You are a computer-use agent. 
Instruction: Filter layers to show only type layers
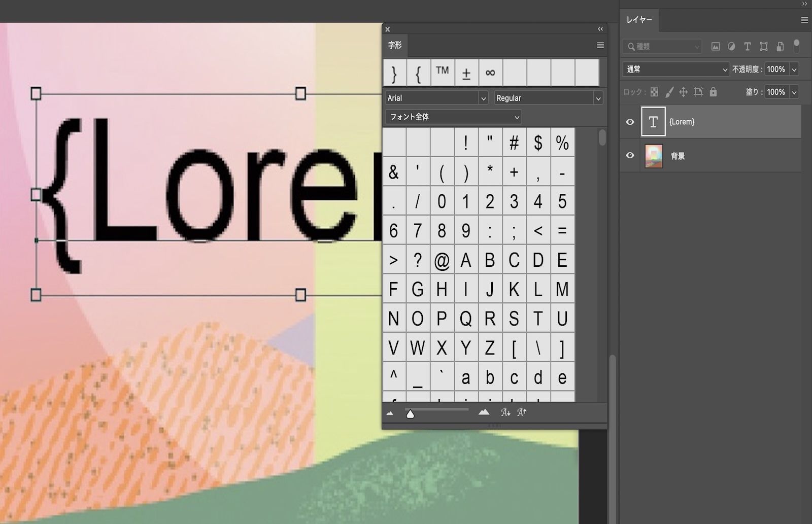pos(747,46)
